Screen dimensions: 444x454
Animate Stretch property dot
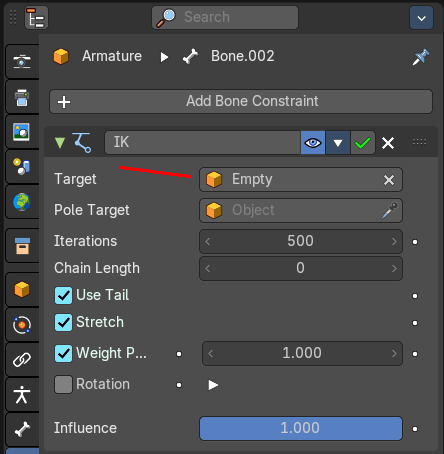[x=415, y=323]
